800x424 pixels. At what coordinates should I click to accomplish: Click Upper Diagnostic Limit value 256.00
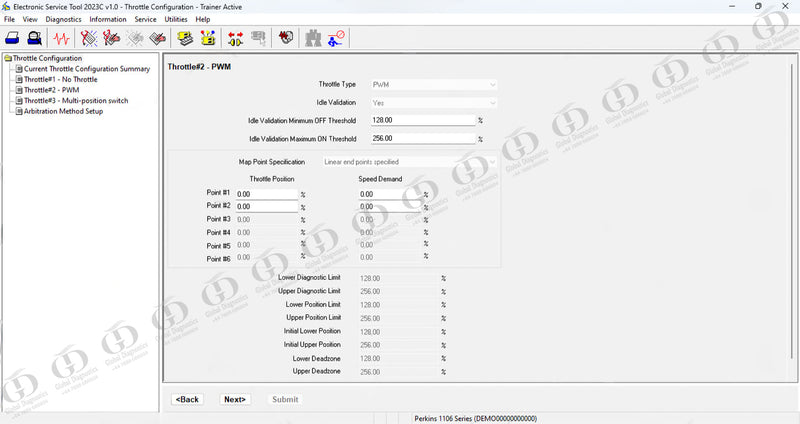[x=370, y=291]
